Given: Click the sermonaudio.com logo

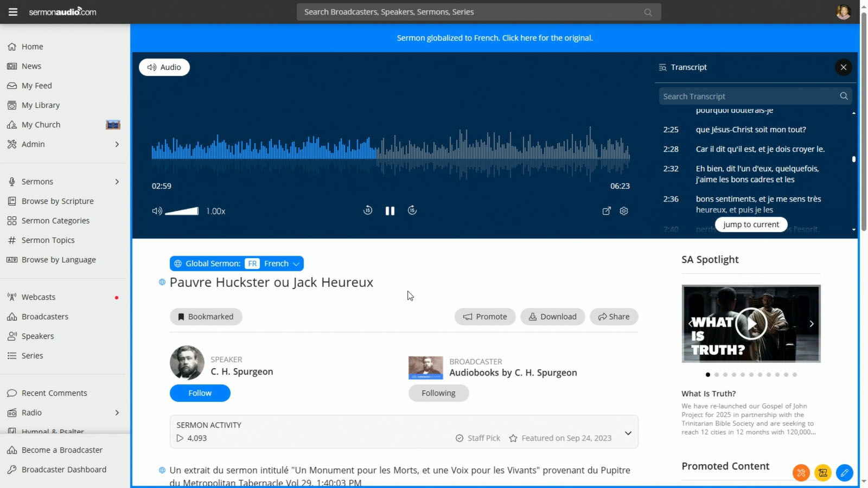Looking at the screenshot, I should 62,11.
